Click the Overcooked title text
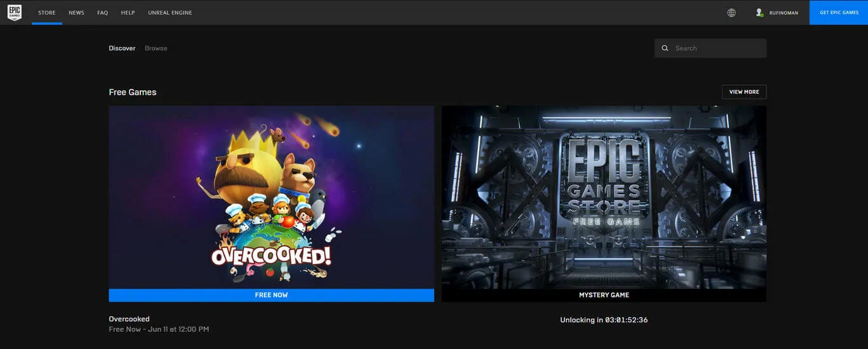The width and height of the screenshot is (868, 349). tap(129, 319)
